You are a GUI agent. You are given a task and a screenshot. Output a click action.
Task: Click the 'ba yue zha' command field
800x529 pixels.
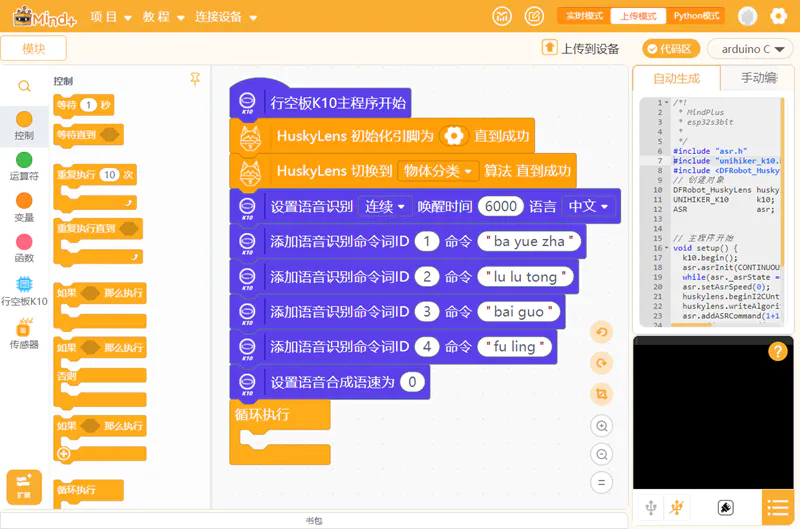coord(529,241)
